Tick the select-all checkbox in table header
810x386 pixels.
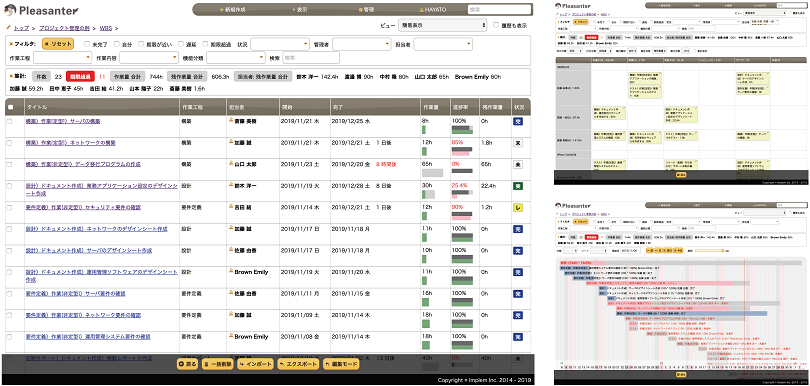click(10, 107)
